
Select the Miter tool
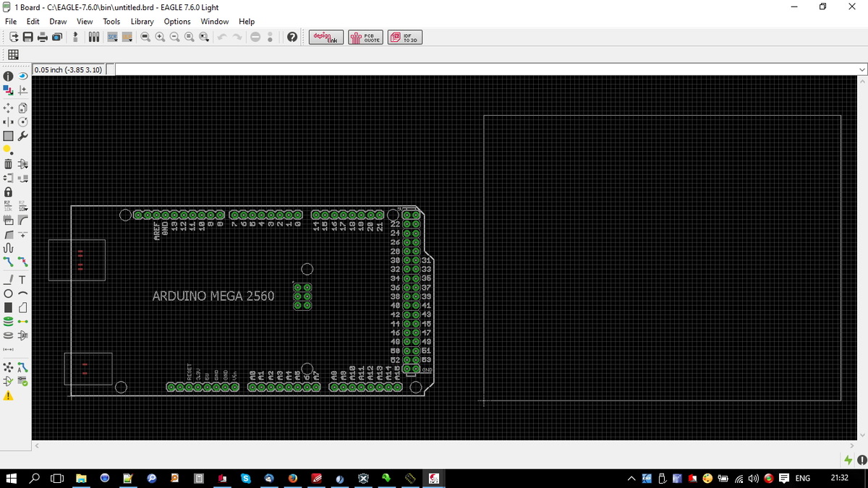pos(22,220)
